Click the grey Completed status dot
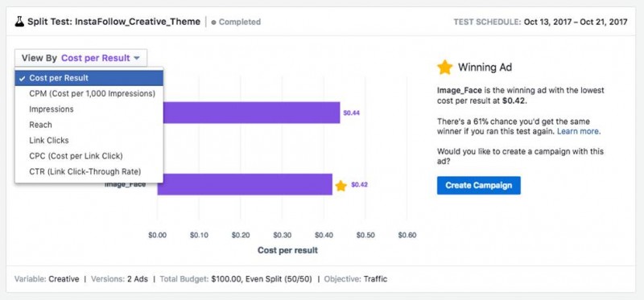 pos(213,23)
